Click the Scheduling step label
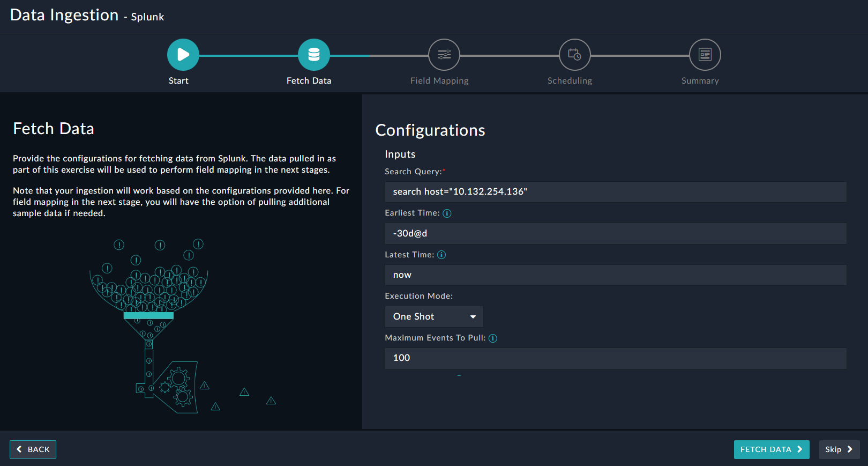This screenshot has width=868, height=466. point(570,81)
